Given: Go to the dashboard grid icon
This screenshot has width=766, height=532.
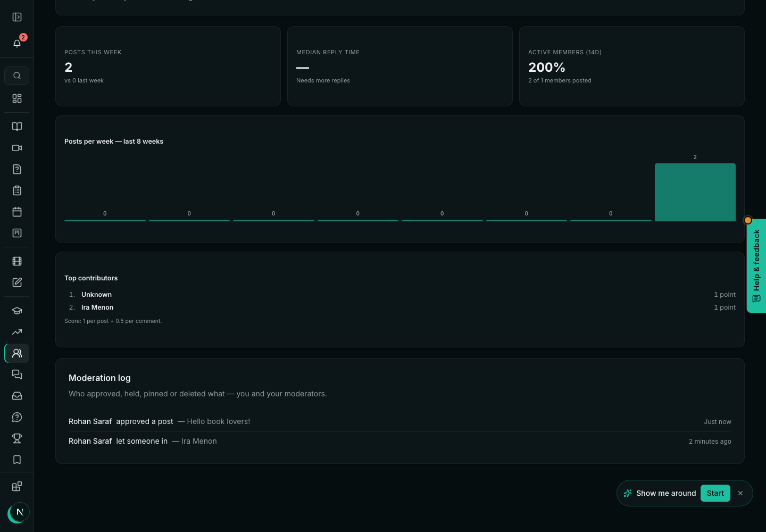Looking at the screenshot, I should (x=17, y=98).
